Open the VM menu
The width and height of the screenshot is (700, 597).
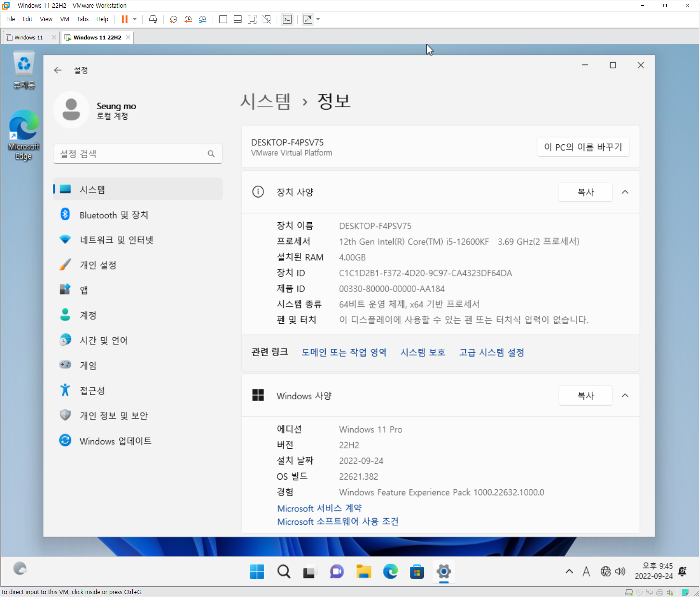(64, 19)
